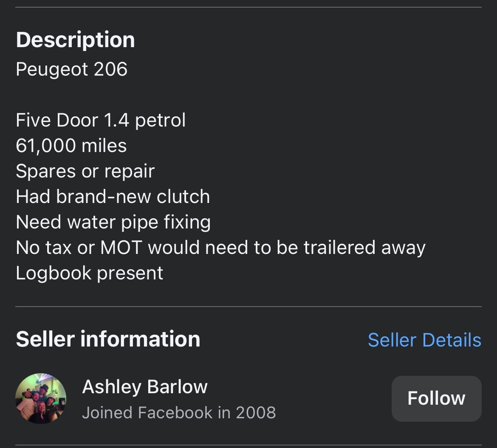The image size is (497, 448).
Task: Tap the divider line above Seller information
Action: (x=248, y=306)
